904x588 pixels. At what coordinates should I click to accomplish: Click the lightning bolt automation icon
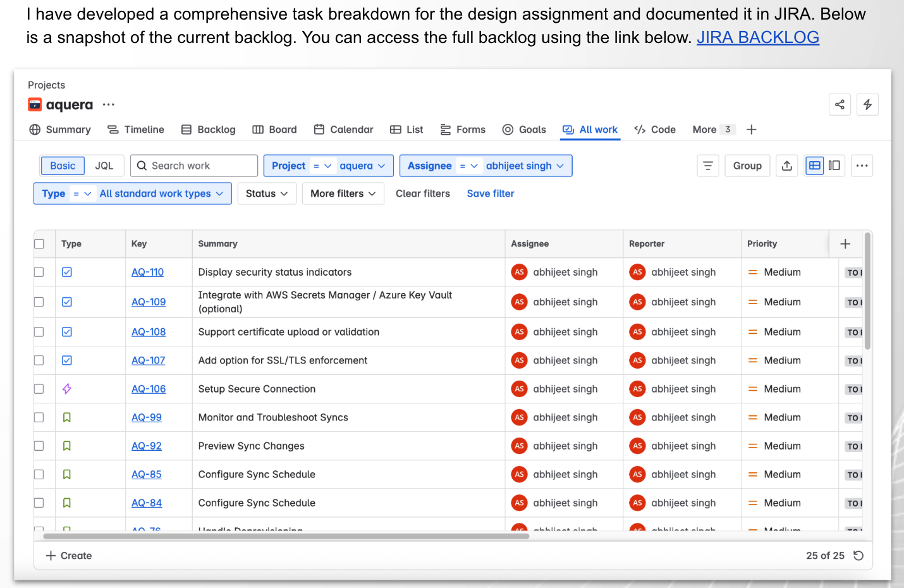click(x=867, y=105)
